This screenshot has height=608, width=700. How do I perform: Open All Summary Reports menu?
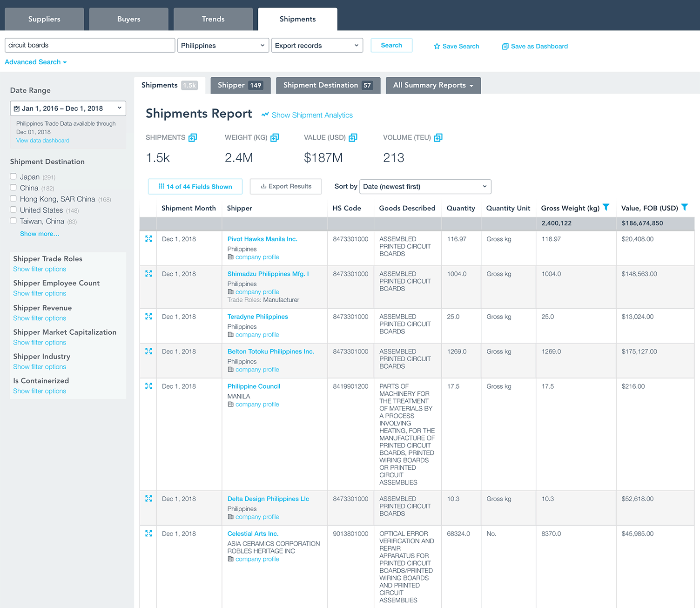[x=433, y=85]
